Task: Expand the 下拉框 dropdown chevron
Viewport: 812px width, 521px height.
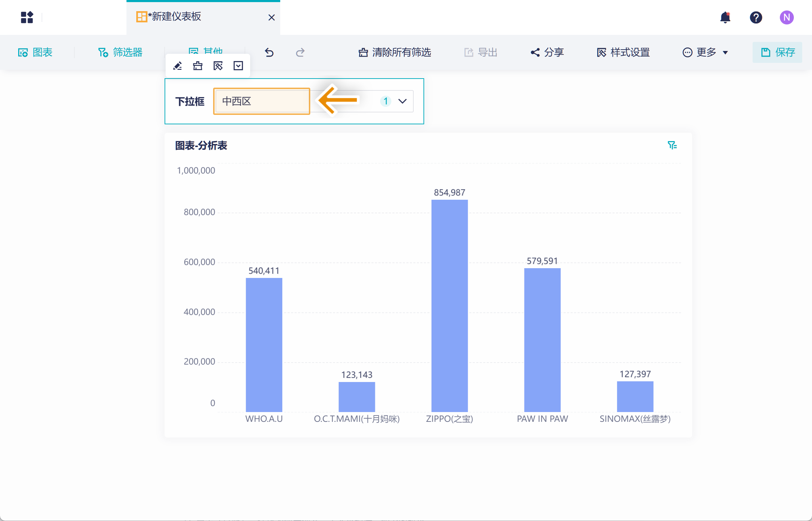Action: point(403,101)
